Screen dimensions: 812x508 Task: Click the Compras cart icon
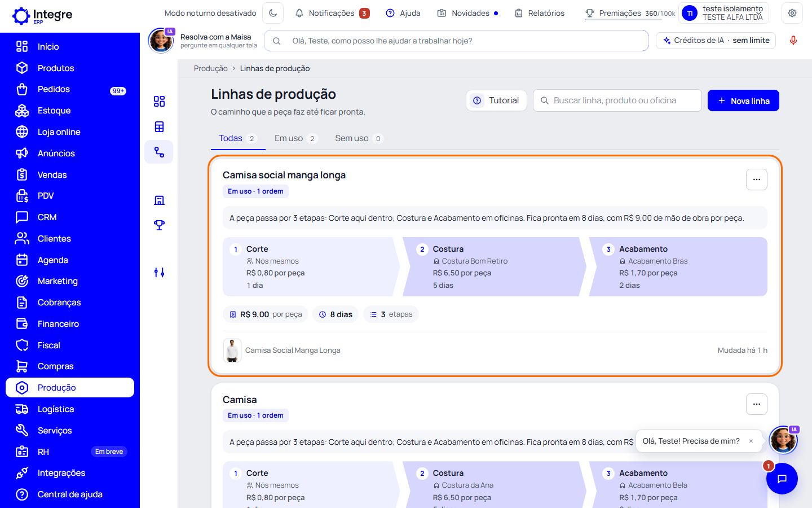[x=22, y=366]
